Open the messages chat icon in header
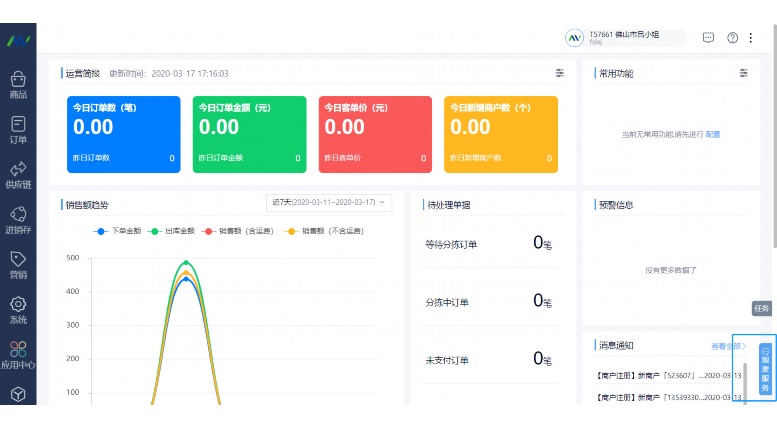This screenshot has height=428, width=777. pyautogui.click(x=708, y=38)
